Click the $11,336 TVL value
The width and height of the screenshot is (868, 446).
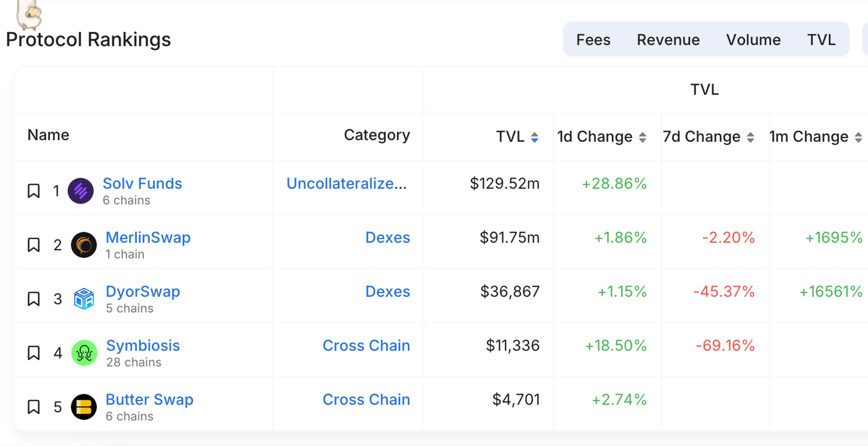point(513,345)
